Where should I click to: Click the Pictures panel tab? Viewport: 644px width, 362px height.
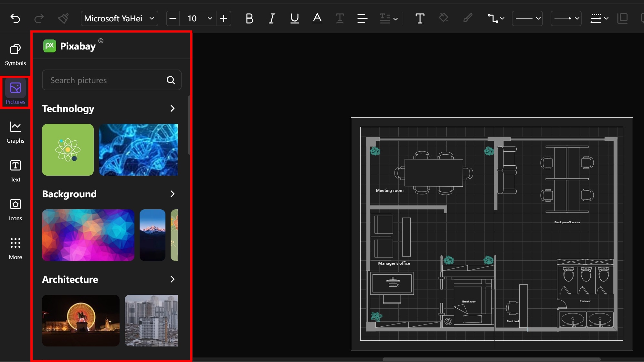pyautogui.click(x=15, y=93)
